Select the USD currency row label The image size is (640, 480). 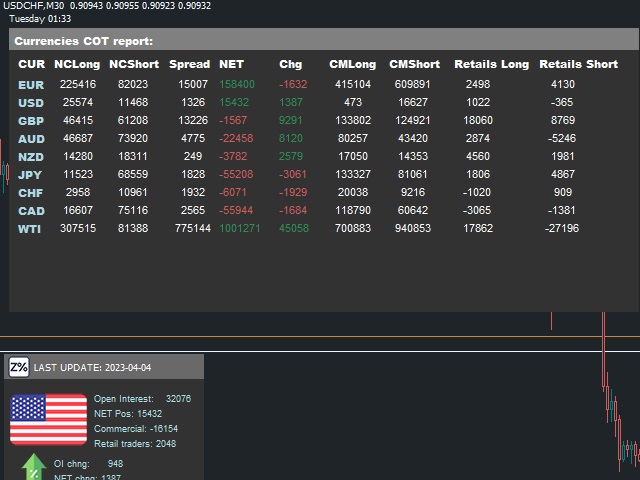pyautogui.click(x=31, y=103)
